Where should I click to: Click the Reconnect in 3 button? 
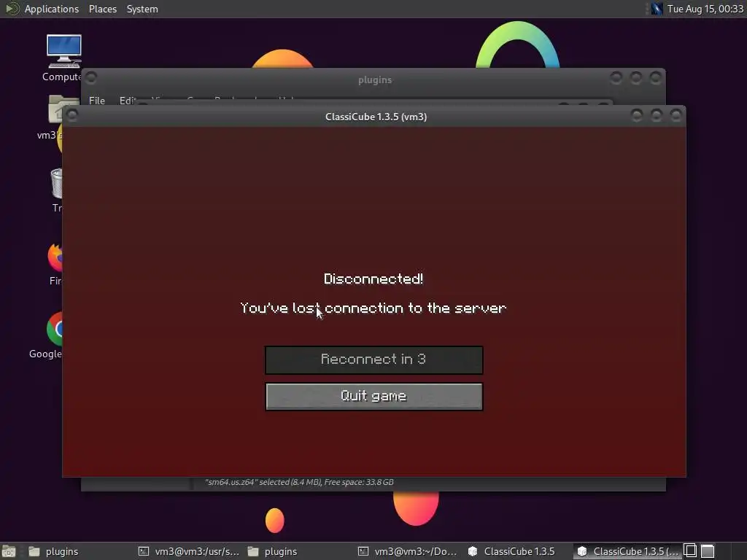coord(374,359)
